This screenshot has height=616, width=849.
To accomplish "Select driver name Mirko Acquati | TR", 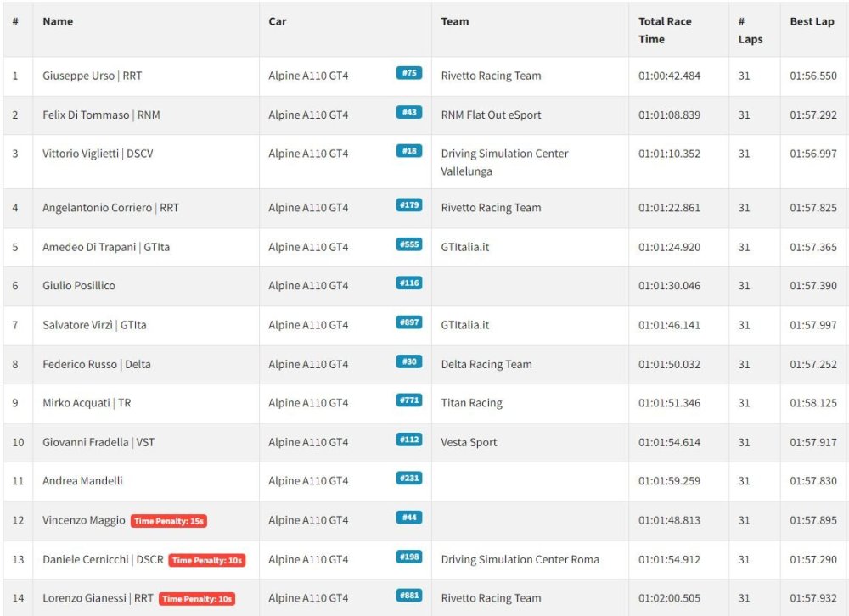I will (87, 403).
